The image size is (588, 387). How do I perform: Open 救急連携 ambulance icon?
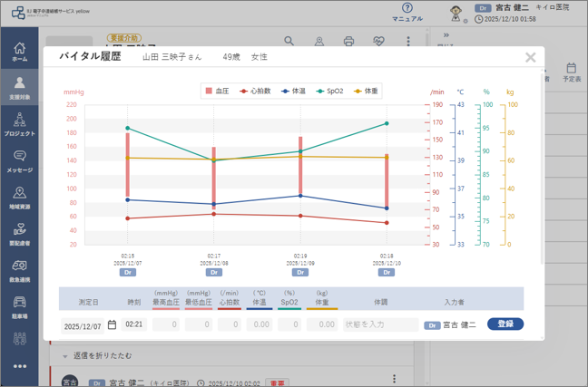[19, 270]
